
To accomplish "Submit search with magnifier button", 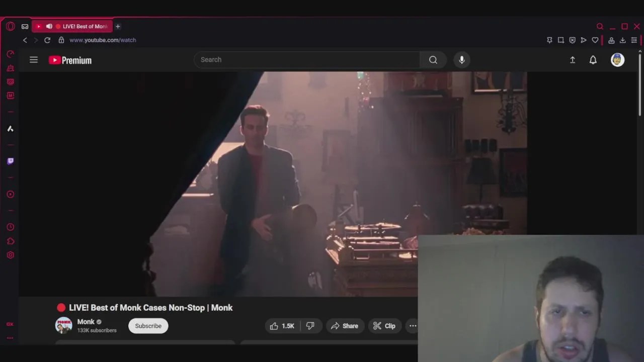I will pos(433,60).
